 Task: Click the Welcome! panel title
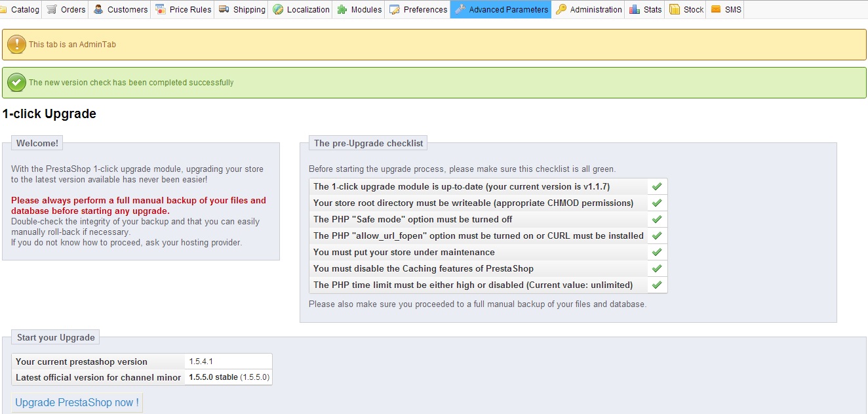click(37, 143)
